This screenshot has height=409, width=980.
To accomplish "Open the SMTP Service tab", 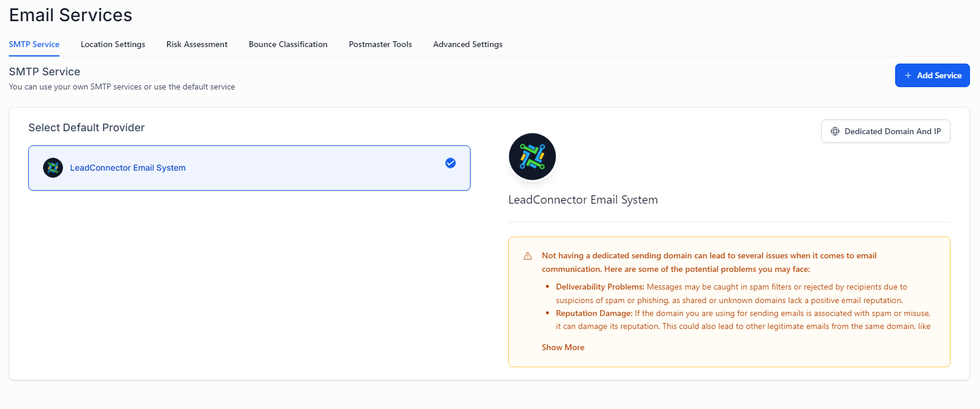I will [34, 44].
